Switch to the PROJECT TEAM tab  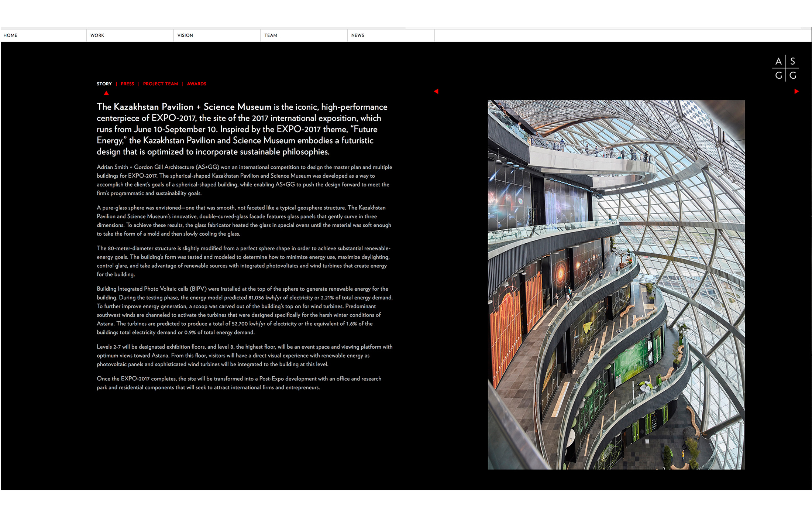(161, 84)
